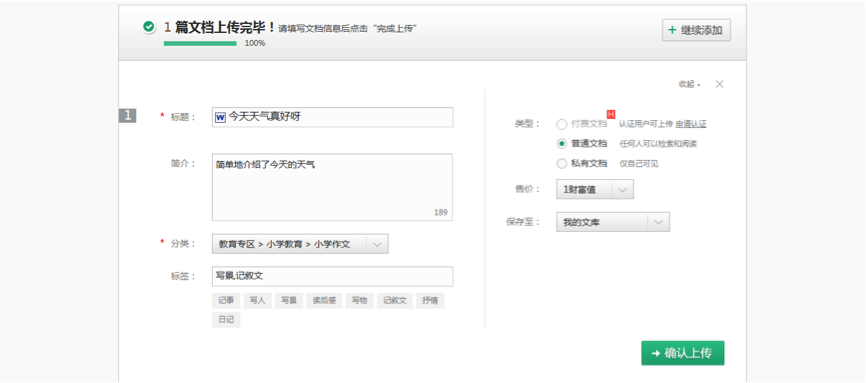
Task: Click the 标题 input field
Action: coord(332,117)
